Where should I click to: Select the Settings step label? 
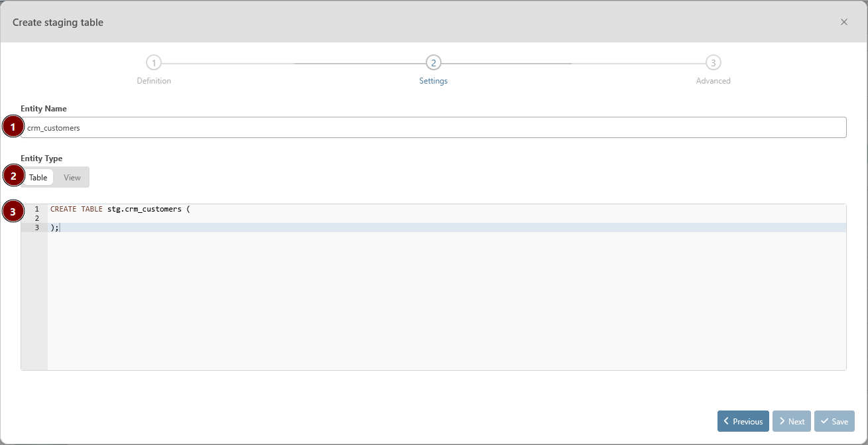tap(433, 81)
